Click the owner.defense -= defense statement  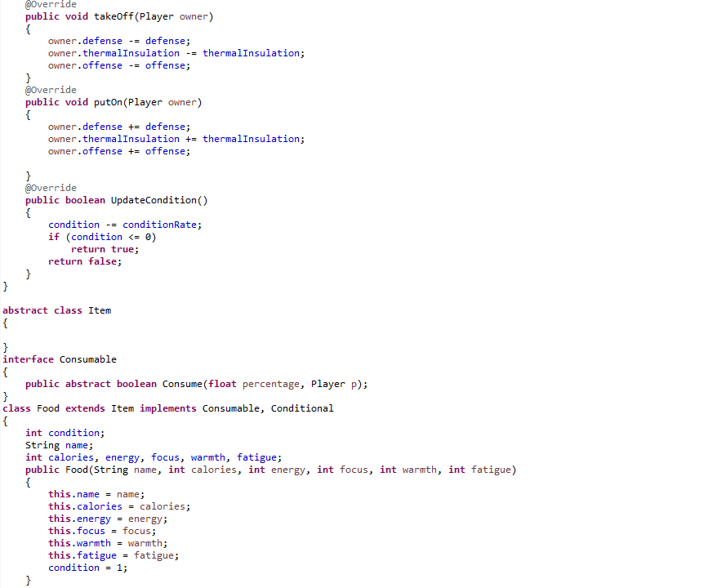point(118,40)
